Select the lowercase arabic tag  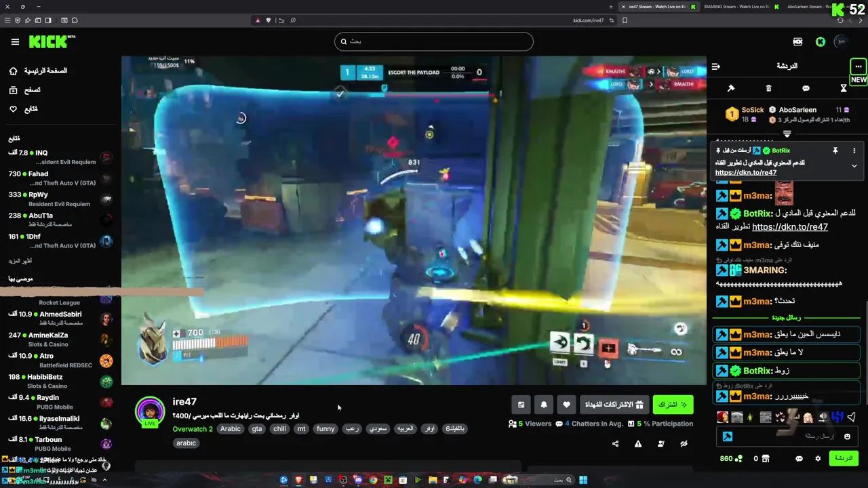[186, 443]
